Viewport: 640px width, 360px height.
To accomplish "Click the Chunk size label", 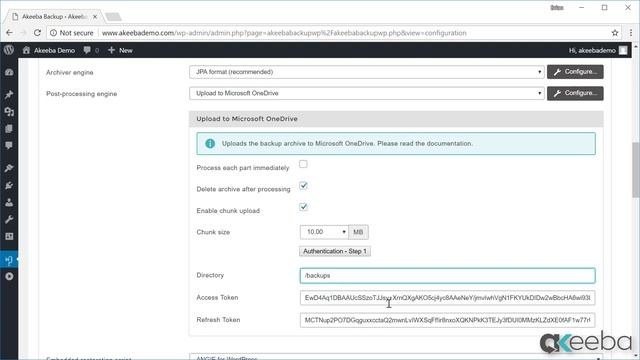I will pos(213,232).
